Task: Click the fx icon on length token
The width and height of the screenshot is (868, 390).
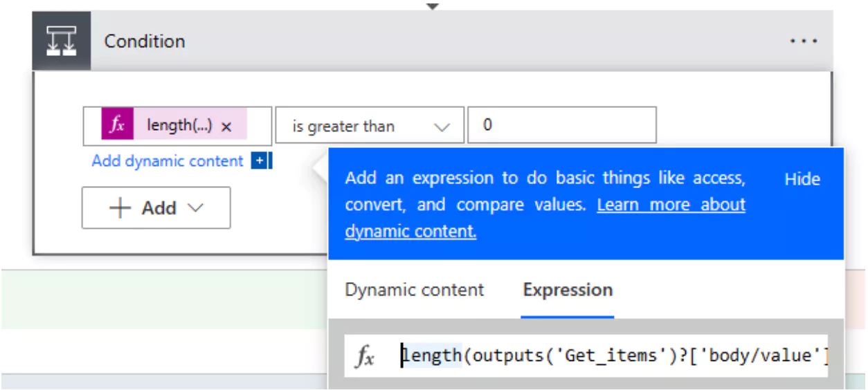Action: click(118, 126)
